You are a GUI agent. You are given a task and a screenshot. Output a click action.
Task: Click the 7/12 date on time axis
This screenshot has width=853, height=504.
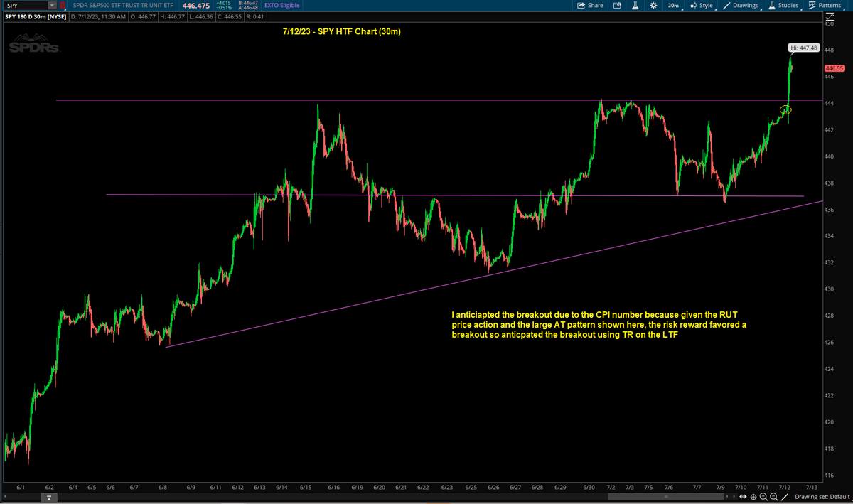click(784, 488)
